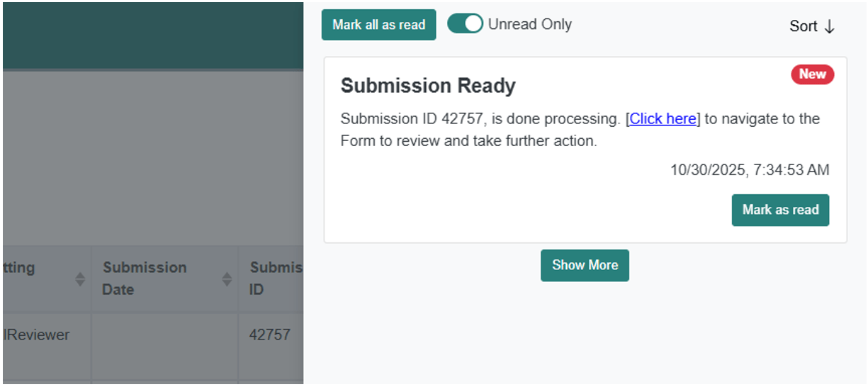Toggle the Unread Only switch off
This screenshot has height=387, width=868.
(465, 24)
